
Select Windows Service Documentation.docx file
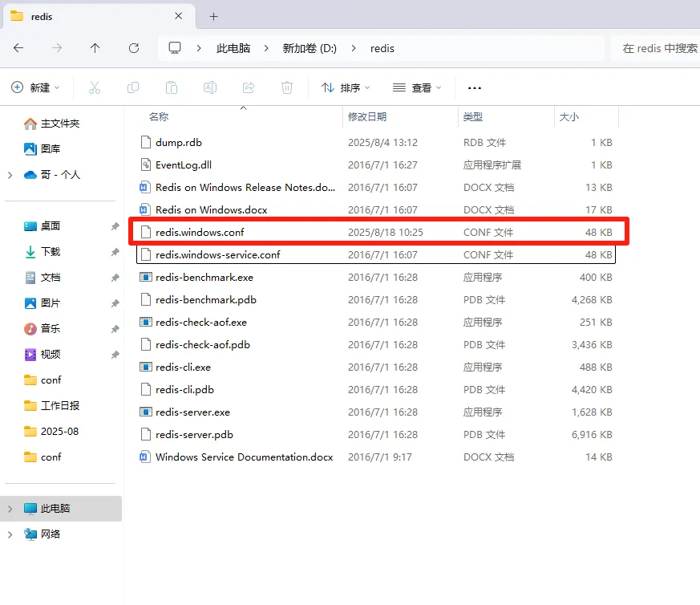pos(376,457)
